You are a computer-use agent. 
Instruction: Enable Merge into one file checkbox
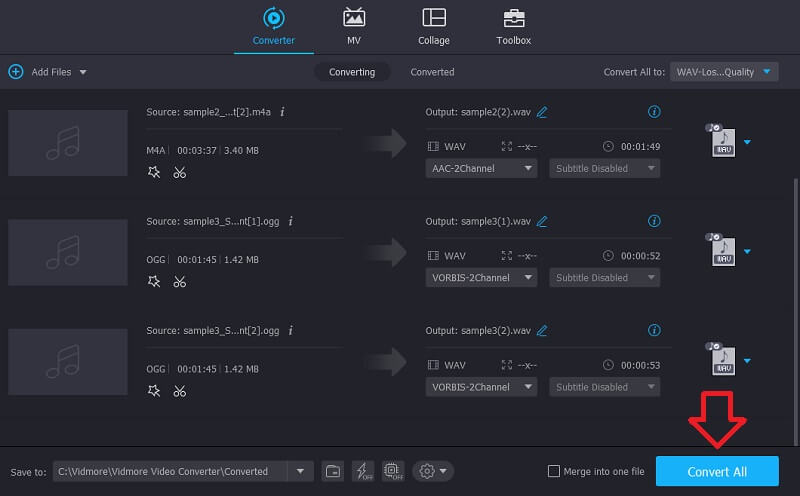tap(554, 471)
